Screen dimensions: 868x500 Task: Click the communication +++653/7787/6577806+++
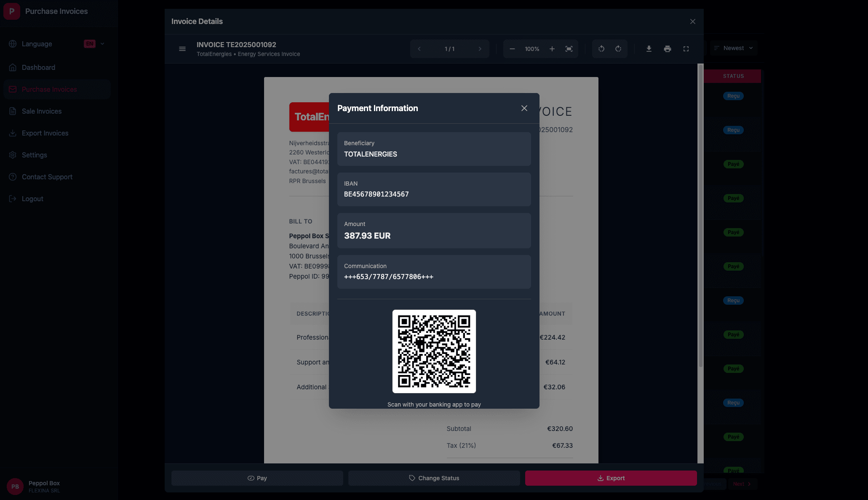pos(388,277)
